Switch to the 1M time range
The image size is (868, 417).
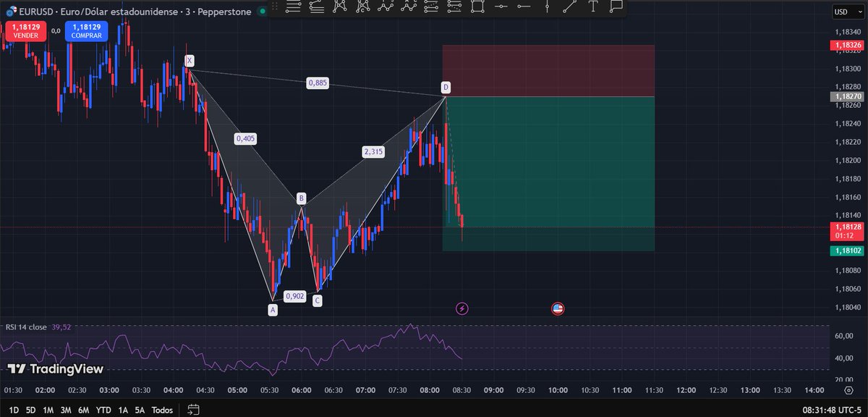click(x=48, y=410)
